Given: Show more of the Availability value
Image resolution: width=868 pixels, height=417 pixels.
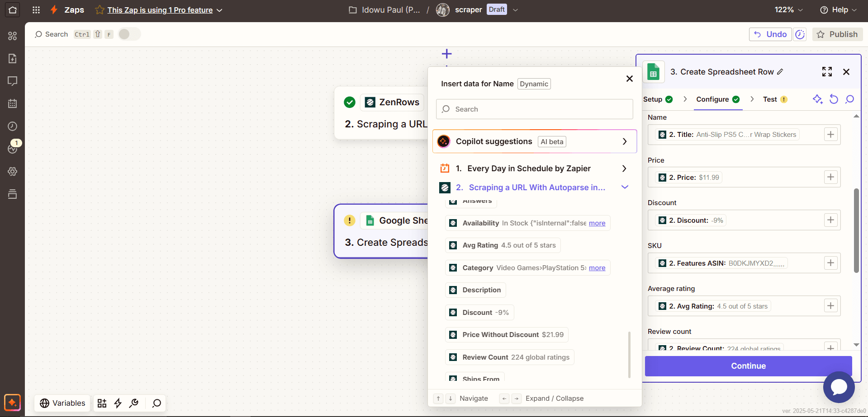Looking at the screenshot, I should [597, 223].
